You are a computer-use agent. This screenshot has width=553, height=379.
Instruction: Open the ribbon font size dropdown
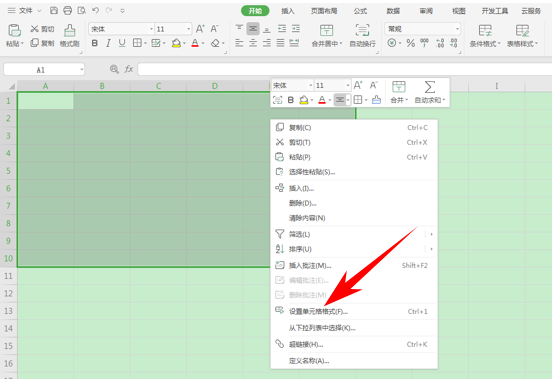(189, 29)
